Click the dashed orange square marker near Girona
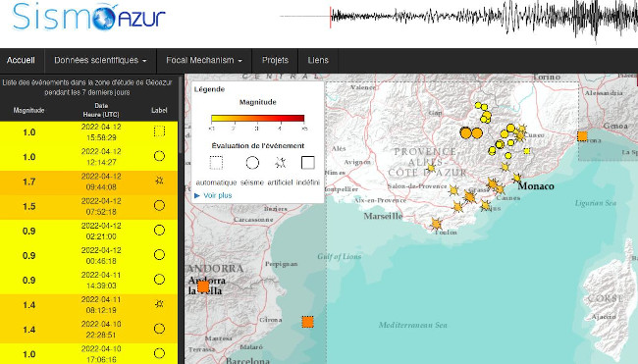The image size is (638, 364). pyautogui.click(x=308, y=322)
